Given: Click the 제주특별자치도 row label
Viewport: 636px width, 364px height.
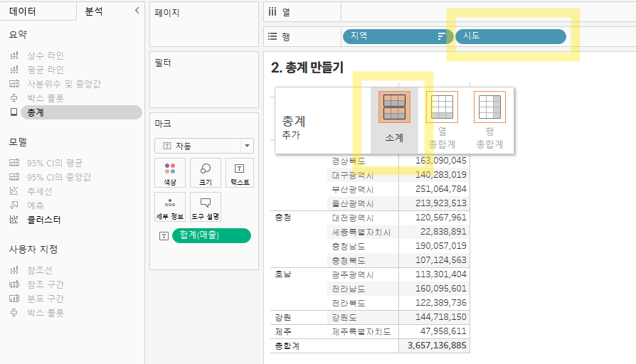Looking at the screenshot, I should click(x=361, y=331).
